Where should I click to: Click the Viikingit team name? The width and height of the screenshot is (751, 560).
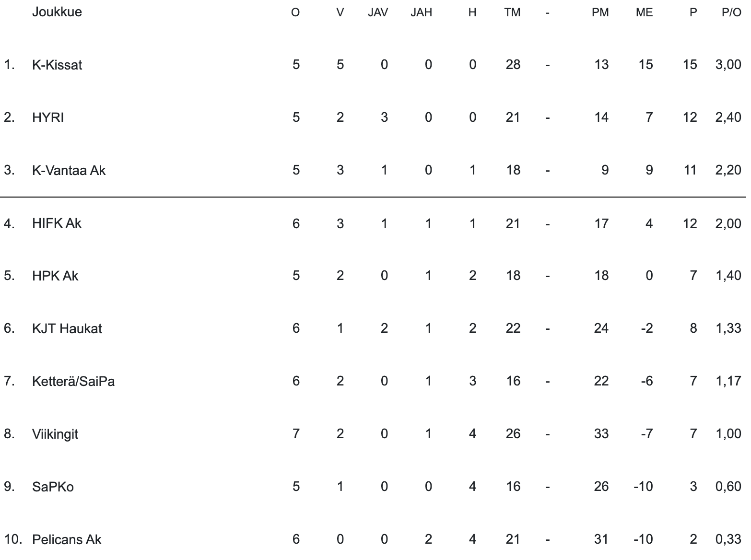[x=55, y=434]
